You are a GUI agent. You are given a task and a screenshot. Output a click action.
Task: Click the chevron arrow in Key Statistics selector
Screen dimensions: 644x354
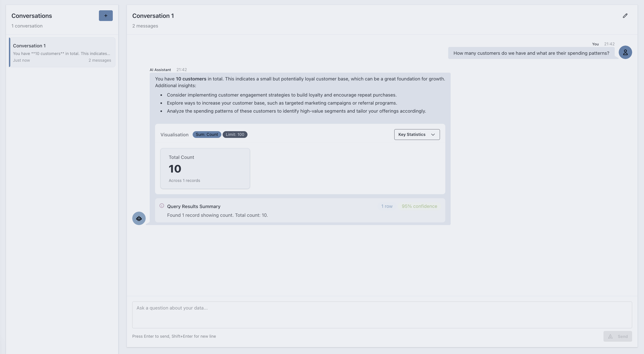point(433,135)
